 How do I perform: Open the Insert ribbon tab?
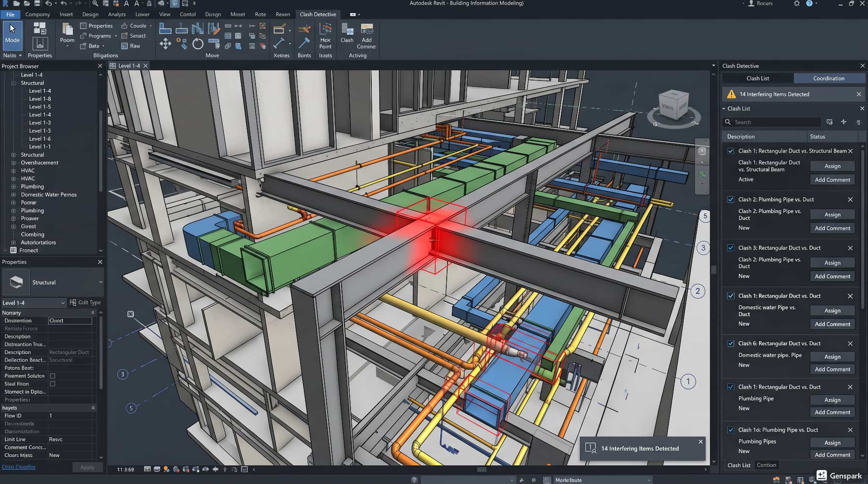coord(66,14)
